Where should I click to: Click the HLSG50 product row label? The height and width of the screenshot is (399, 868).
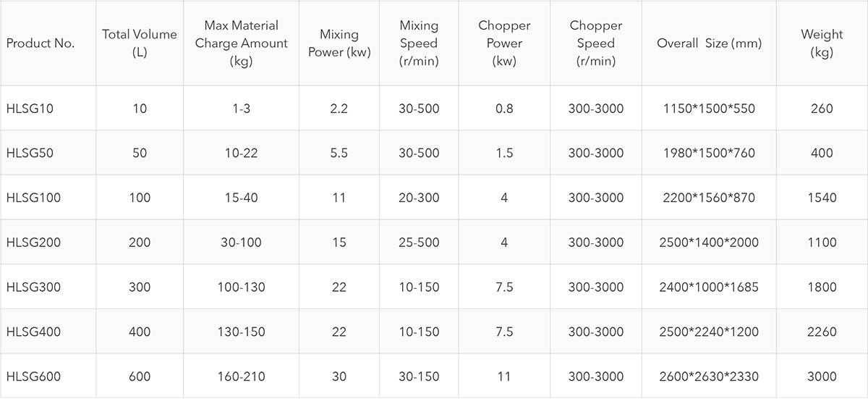[30, 153]
